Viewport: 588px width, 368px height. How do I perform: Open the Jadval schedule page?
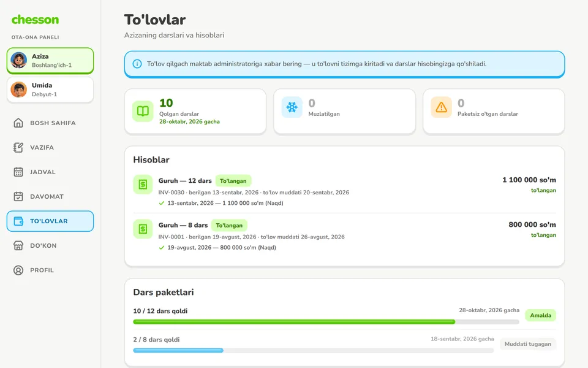tap(50, 172)
